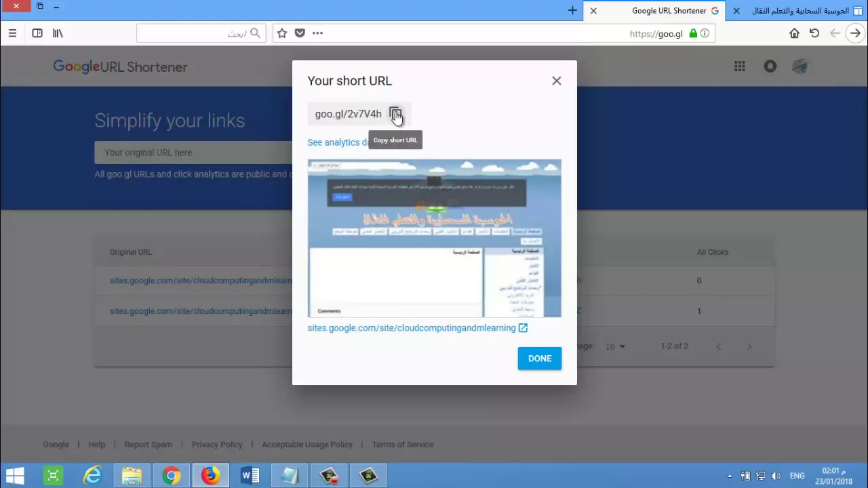This screenshot has width=868, height=488.
Task: Reload the current page
Action: coord(814,33)
